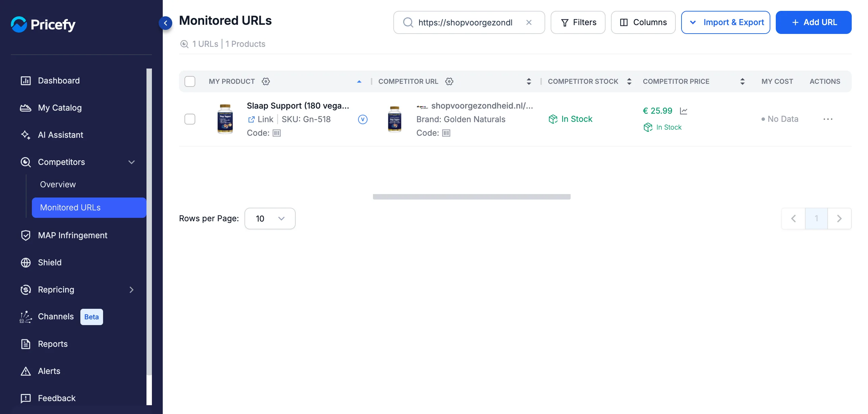Collapse the Competitors menu chevron

pos(132,162)
